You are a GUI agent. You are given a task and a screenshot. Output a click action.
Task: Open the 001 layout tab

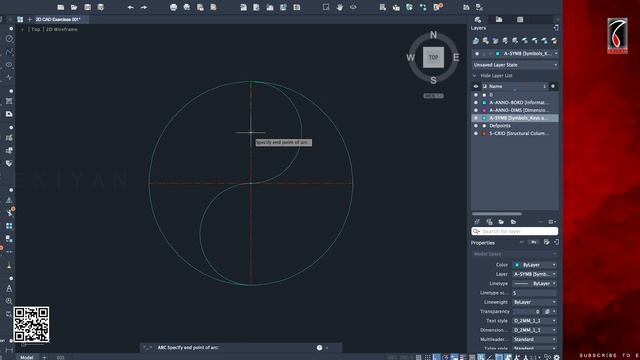point(60,357)
